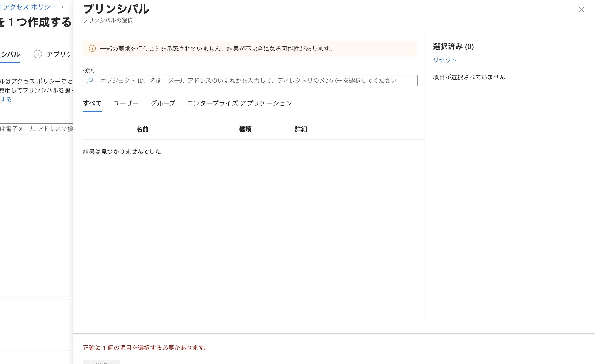Sort results by the 種類 column header
The image size is (595, 364).
(244, 129)
